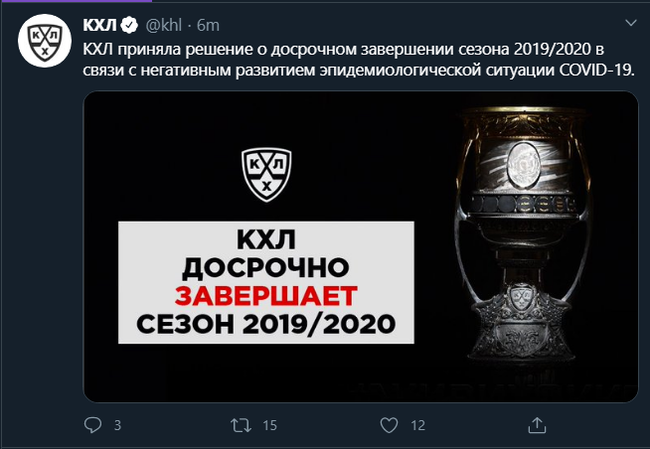Expand the tweet options chevron at top right
The image size is (650, 449).
click(x=631, y=23)
